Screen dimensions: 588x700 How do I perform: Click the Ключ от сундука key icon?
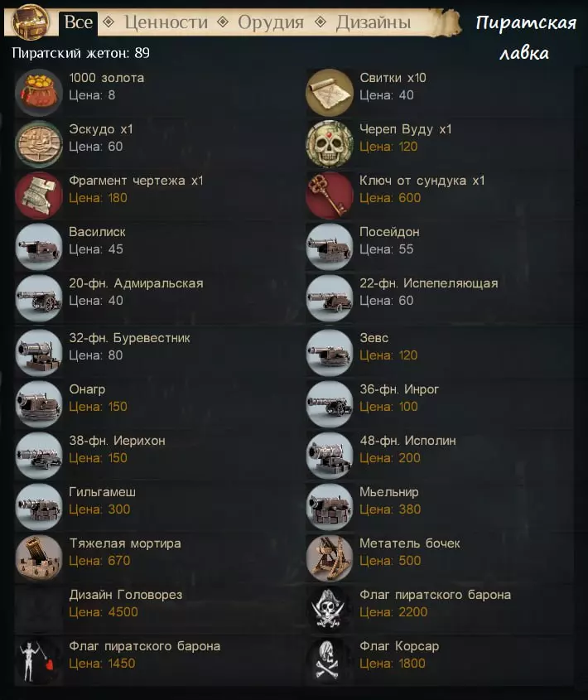tap(330, 196)
